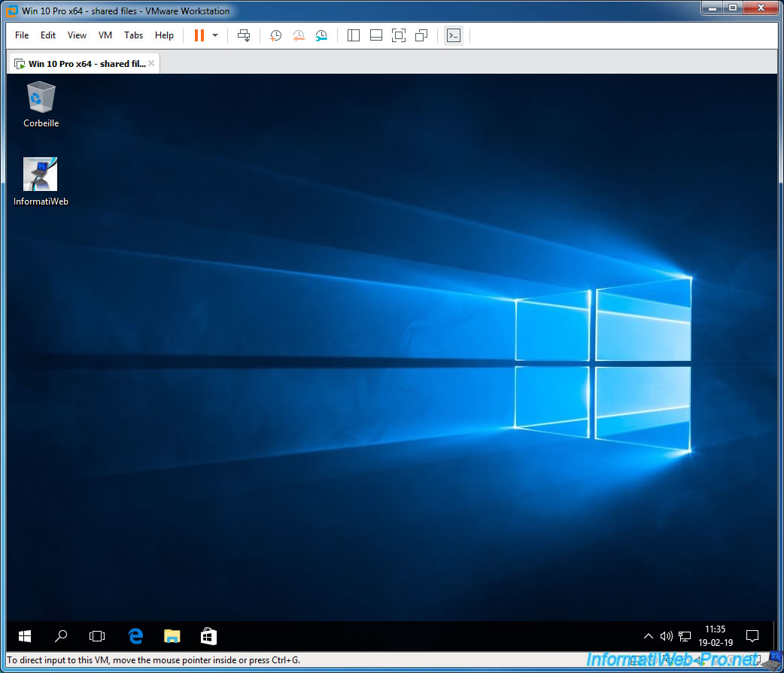
Task: Open the VM menu
Action: [105, 35]
